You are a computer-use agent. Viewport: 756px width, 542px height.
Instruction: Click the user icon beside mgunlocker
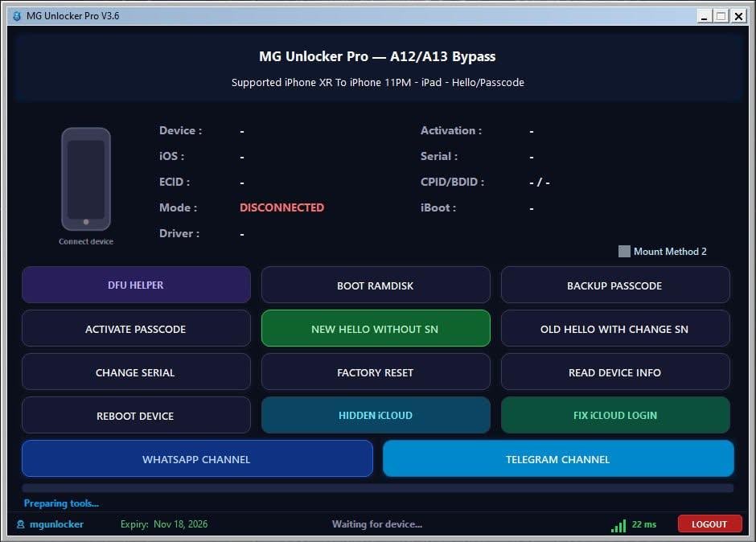click(21, 524)
